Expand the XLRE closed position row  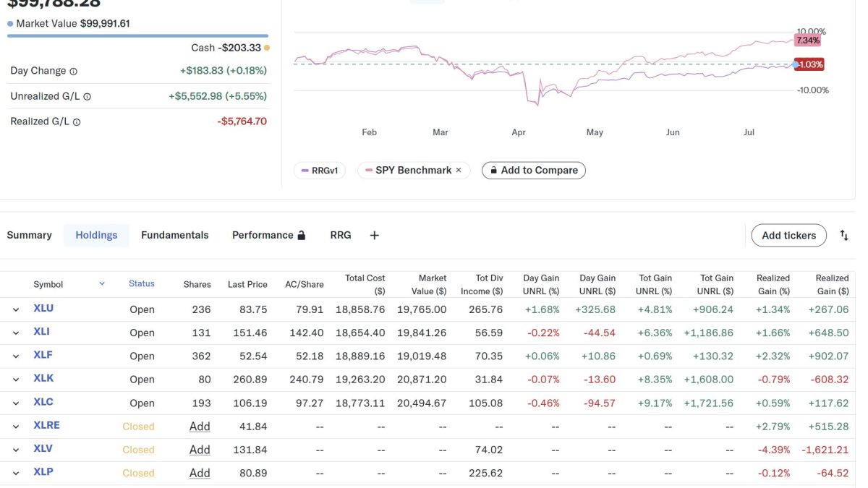[16, 427]
